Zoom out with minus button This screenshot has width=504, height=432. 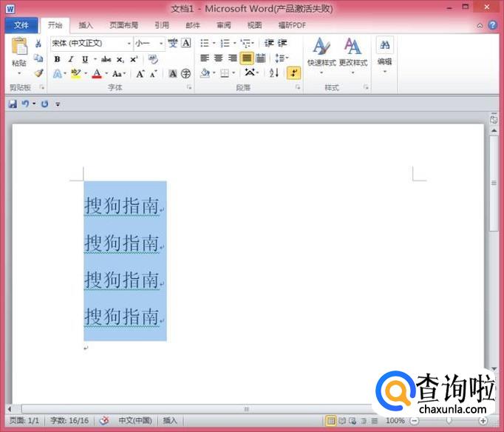pyautogui.click(x=415, y=420)
